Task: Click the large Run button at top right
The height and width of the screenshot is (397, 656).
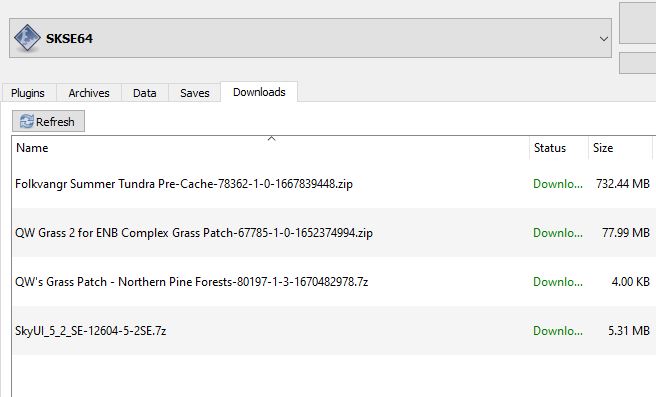Action: [638, 23]
